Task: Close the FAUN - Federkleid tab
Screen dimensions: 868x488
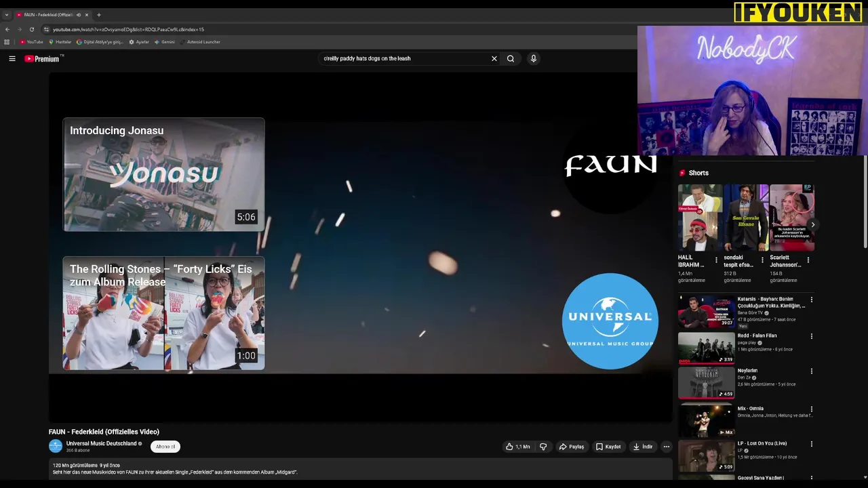Action: pos(87,15)
